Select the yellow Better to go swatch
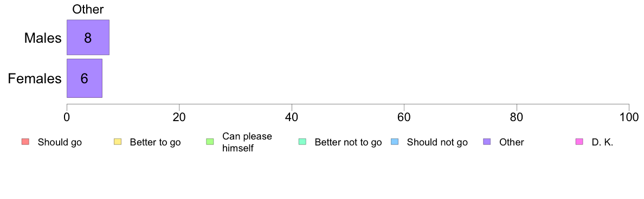Screen dimensions: 644x199 tap(118, 142)
